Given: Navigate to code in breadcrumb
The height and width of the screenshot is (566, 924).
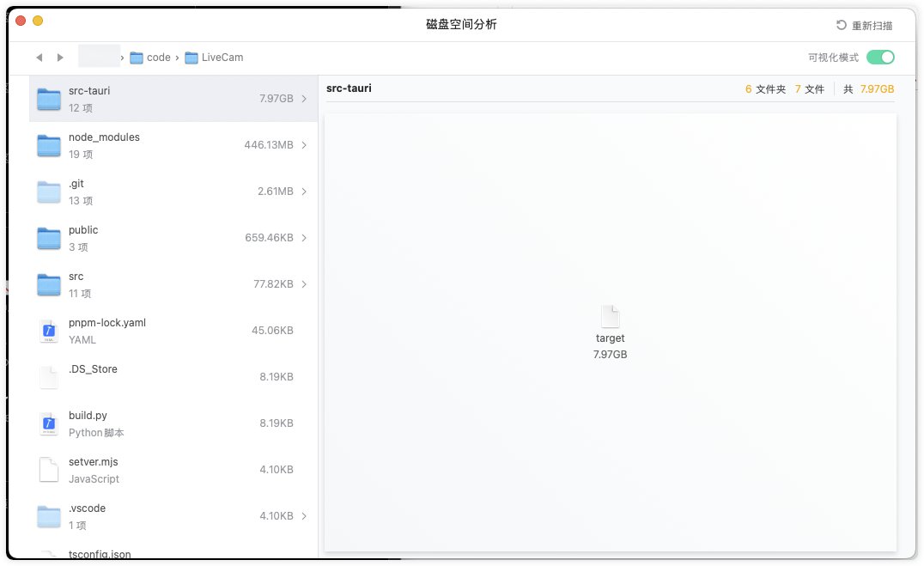Looking at the screenshot, I should click(159, 58).
